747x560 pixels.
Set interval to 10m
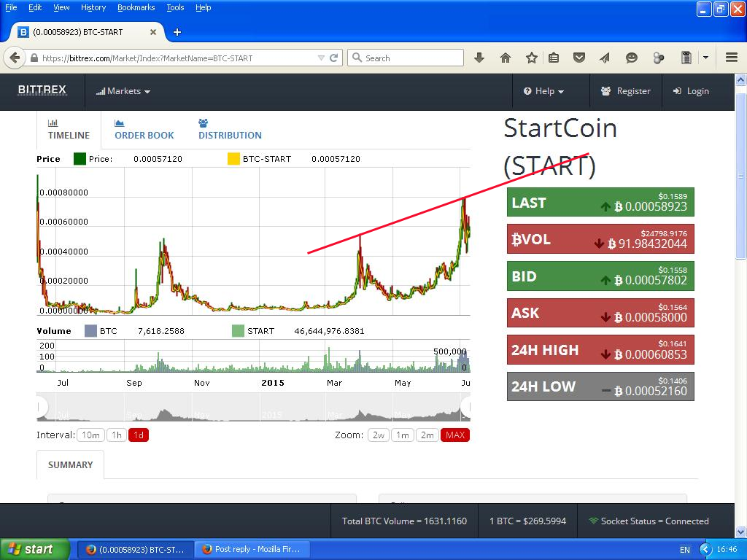[x=90, y=435]
